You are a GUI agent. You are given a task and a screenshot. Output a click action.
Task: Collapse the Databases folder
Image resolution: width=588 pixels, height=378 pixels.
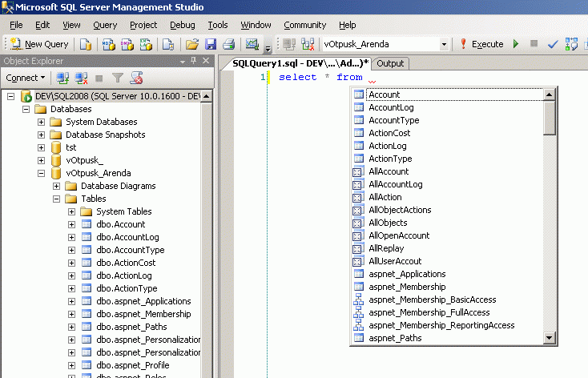point(26,109)
